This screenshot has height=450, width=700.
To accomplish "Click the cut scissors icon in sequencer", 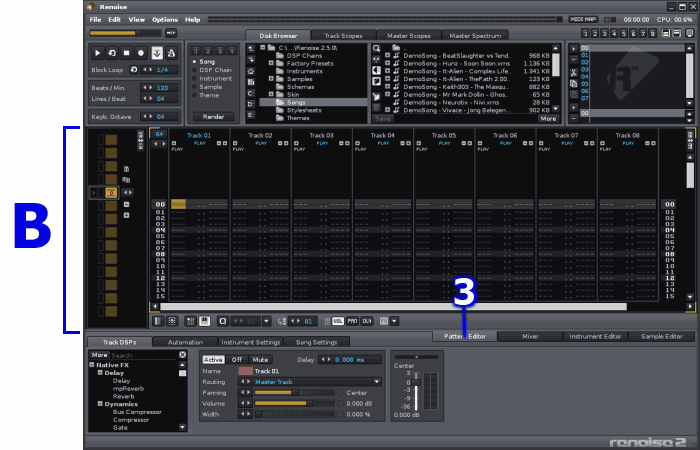I will click(x=574, y=73).
